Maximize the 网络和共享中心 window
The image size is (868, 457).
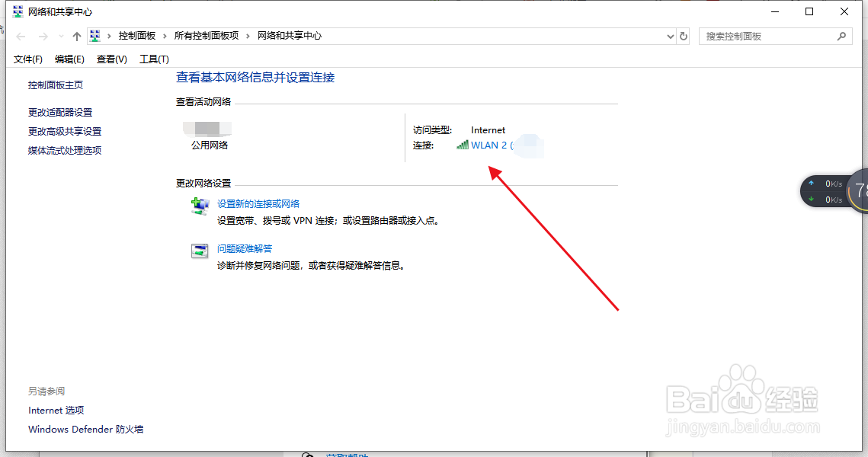809,11
